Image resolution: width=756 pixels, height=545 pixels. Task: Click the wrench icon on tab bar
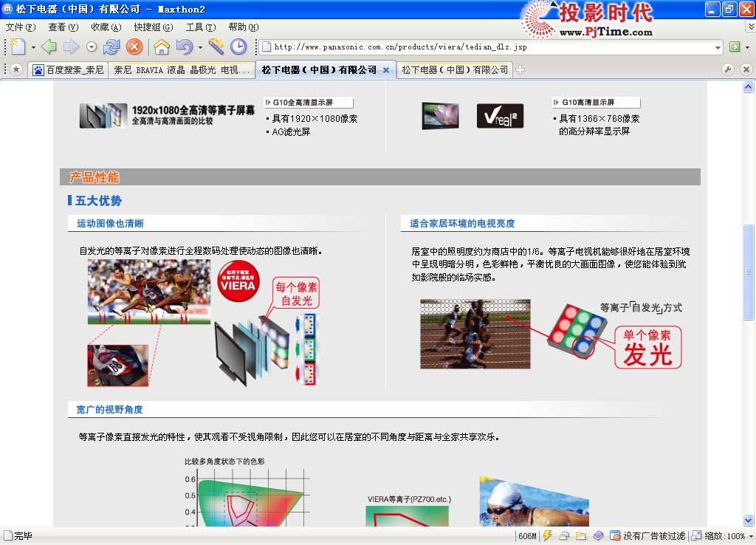pos(727,69)
